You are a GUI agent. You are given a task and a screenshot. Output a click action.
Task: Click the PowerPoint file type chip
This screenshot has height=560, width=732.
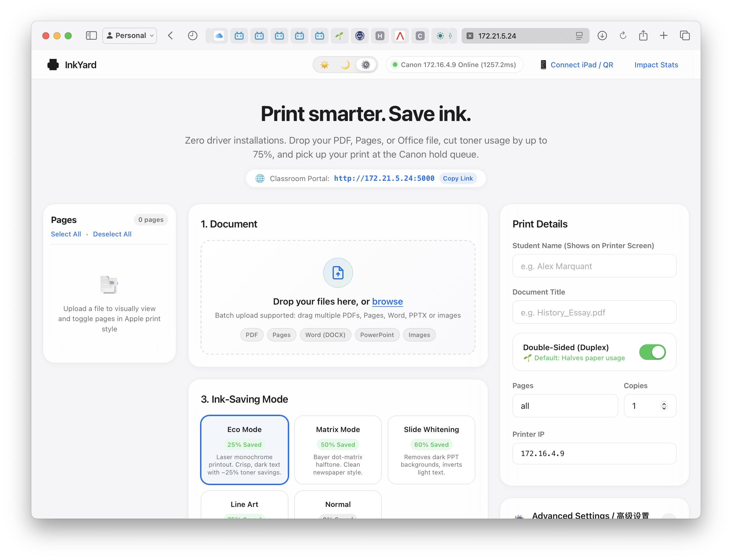click(x=377, y=335)
